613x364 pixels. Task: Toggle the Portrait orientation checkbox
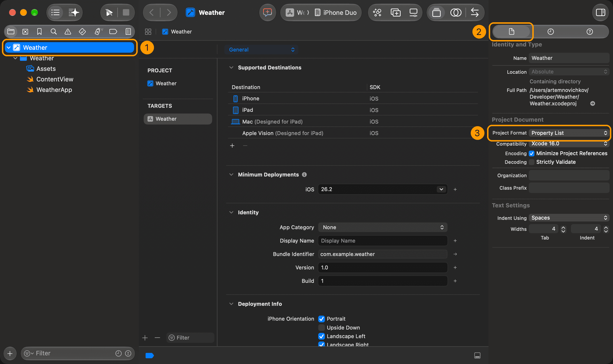tap(321, 319)
